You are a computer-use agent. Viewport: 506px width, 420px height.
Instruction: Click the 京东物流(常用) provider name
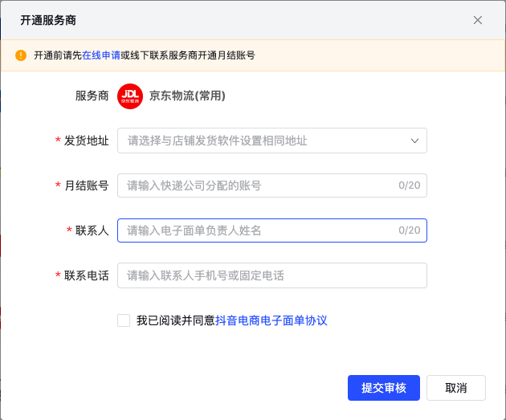[x=187, y=96]
